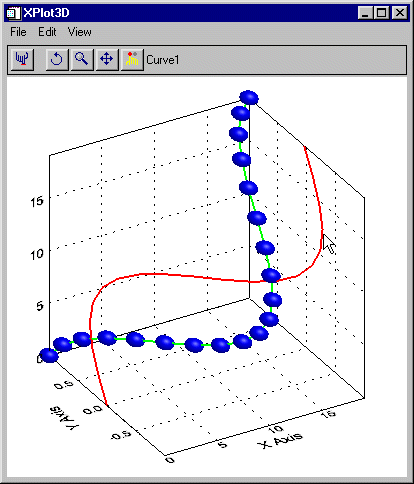The width and height of the screenshot is (414, 484).
Task: Close the XPlot3D window
Action: pyautogui.click(x=399, y=13)
